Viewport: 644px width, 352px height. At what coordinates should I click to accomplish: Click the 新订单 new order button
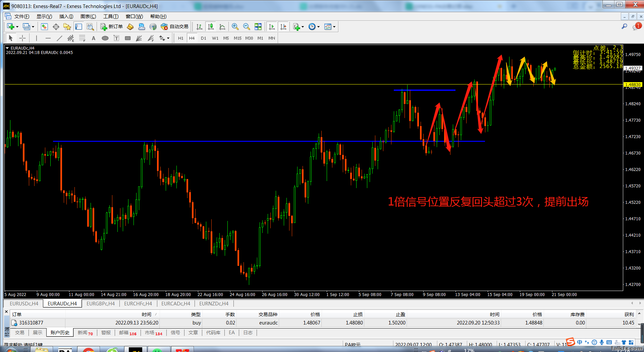[x=112, y=26]
